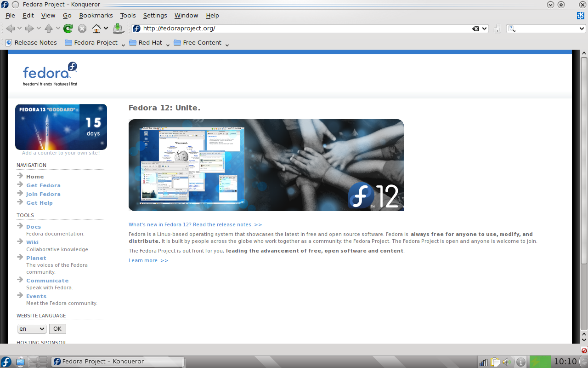This screenshot has height=368, width=588.
Task: Open the volume speaker tray icon
Action: 507,362
